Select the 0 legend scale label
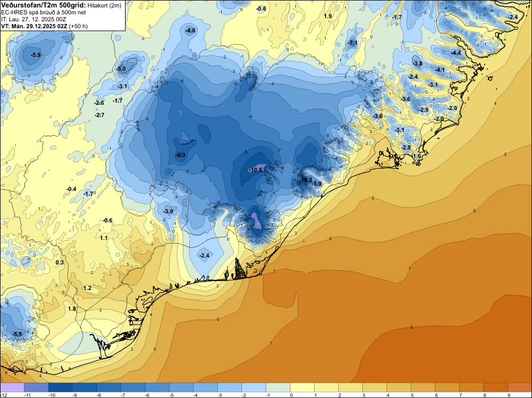Viewport: 532px width, 398px height. point(292,395)
